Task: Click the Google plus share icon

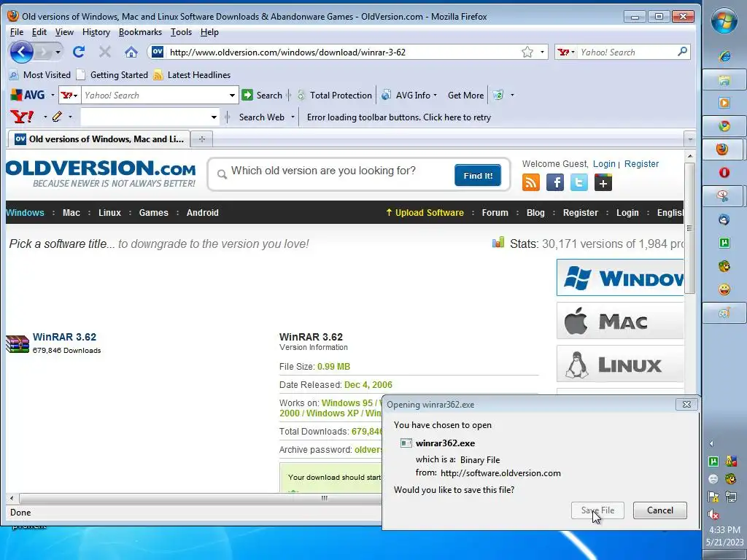Action: point(603,182)
